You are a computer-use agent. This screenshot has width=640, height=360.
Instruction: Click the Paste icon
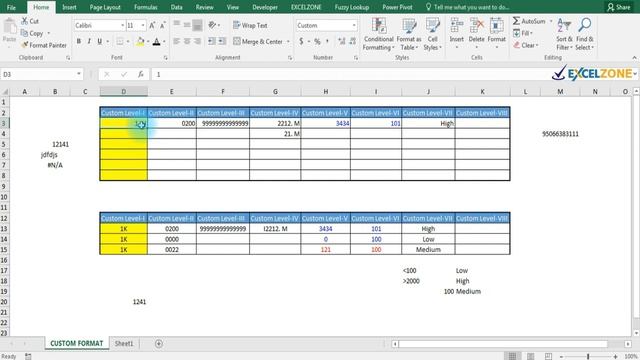click(9, 27)
